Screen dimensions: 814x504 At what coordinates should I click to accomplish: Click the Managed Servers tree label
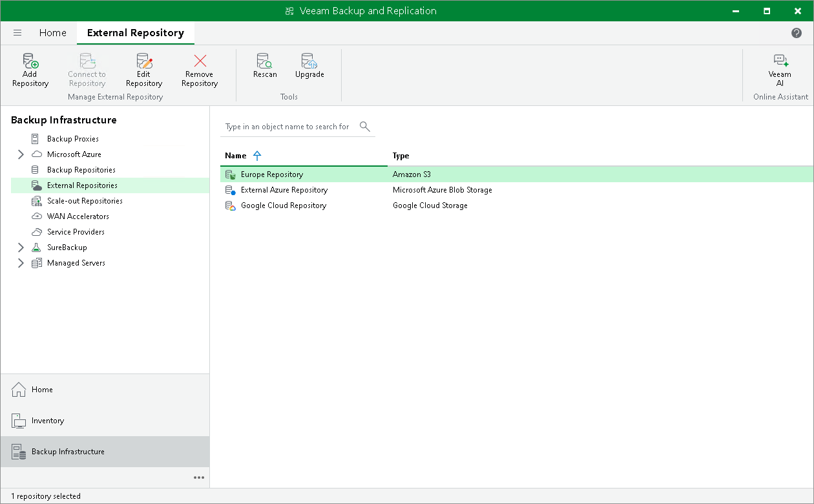coord(76,263)
